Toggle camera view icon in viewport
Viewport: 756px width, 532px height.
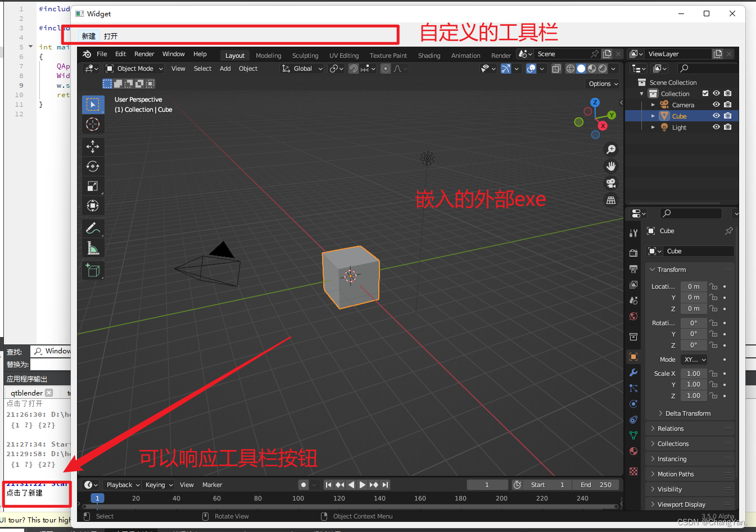click(x=611, y=183)
